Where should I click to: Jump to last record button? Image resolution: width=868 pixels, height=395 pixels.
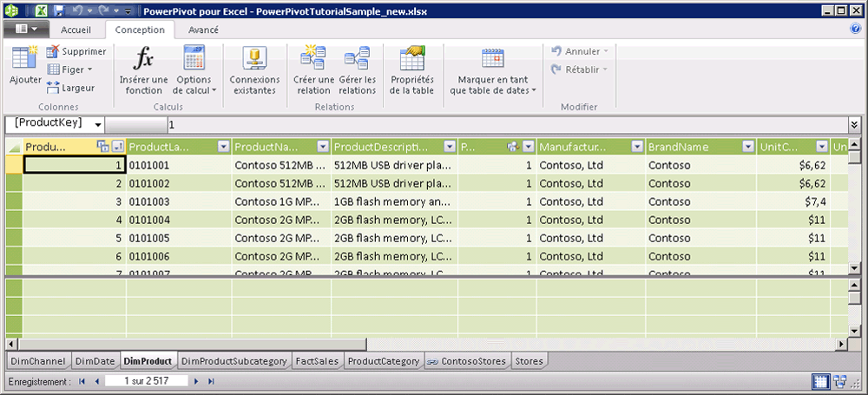click(210, 381)
